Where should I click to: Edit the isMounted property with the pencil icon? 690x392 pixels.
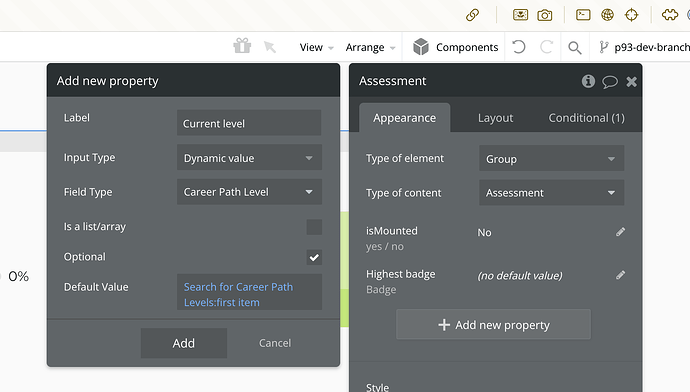tap(620, 232)
